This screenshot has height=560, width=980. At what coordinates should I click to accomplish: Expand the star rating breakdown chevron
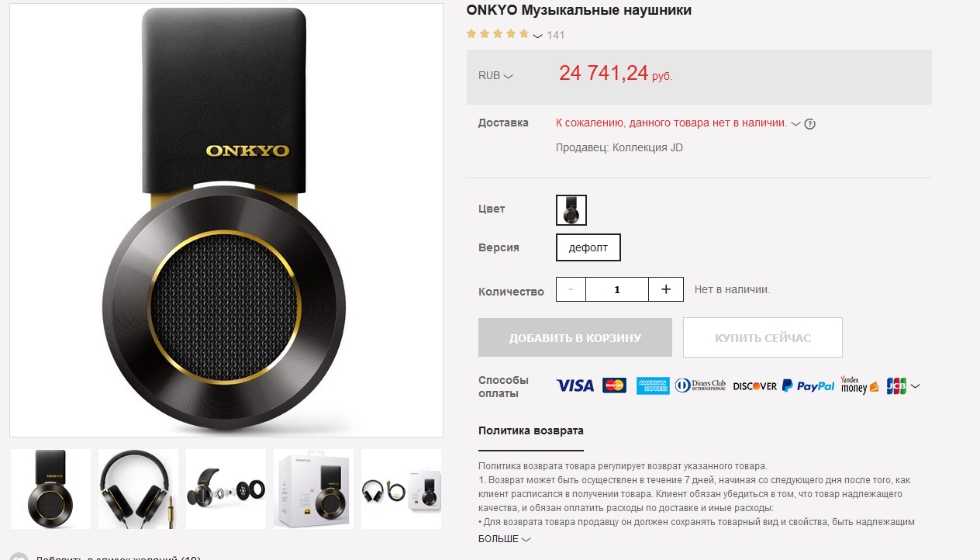click(537, 35)
